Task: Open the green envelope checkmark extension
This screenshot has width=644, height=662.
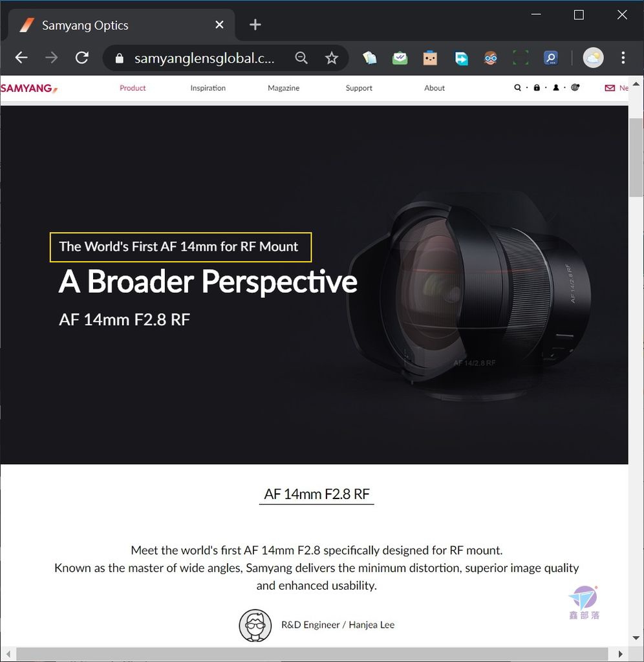Action: click(x=400, y=58)
